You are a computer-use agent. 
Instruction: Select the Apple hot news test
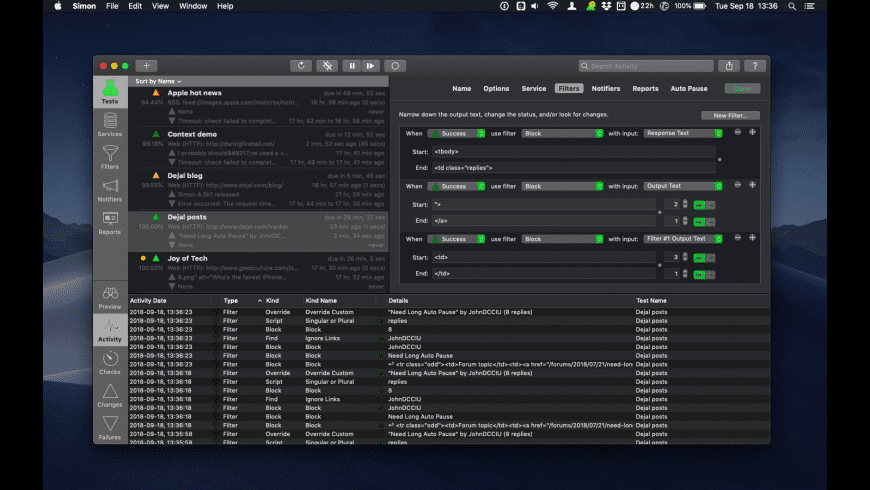[259, 107]
